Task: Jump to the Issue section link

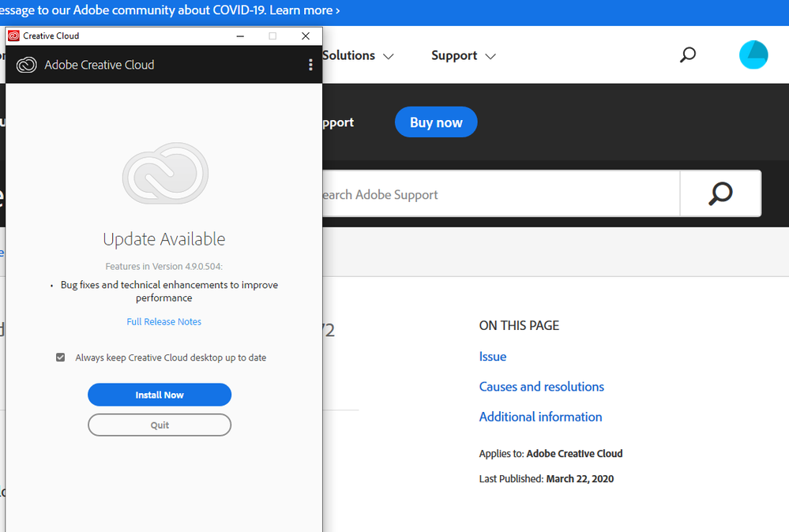Action: 493,357
